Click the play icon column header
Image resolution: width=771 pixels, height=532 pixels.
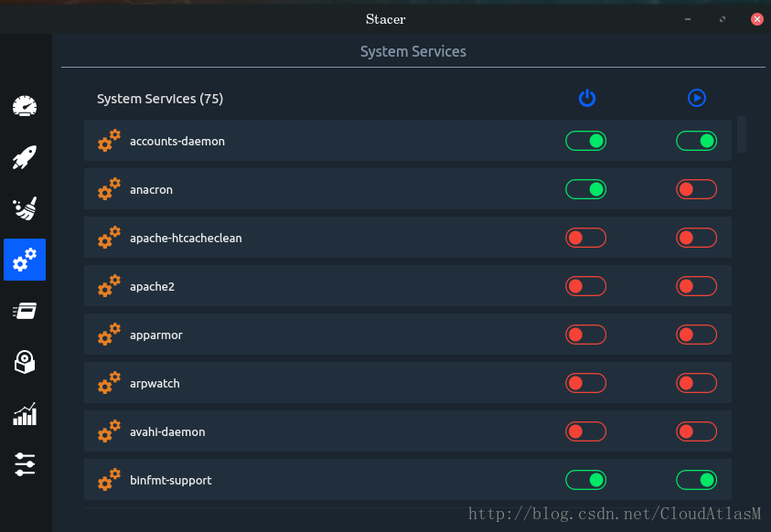click(x=697, y=98)
